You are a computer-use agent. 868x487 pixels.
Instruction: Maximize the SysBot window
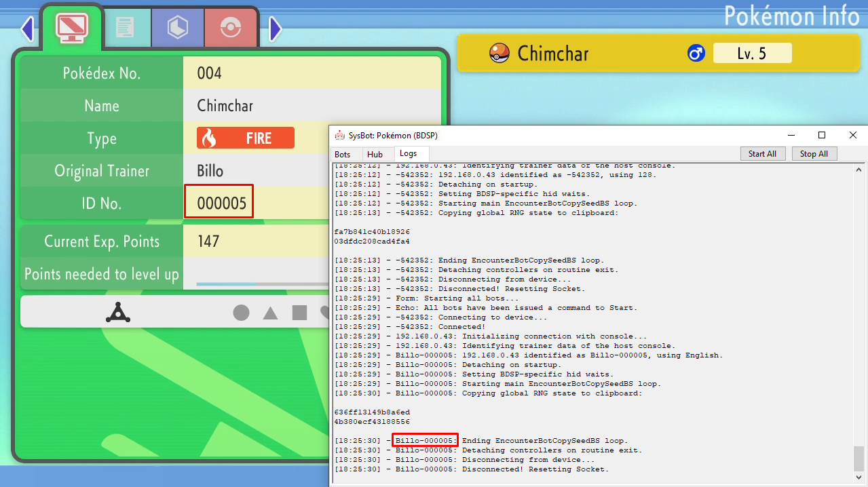822,135
